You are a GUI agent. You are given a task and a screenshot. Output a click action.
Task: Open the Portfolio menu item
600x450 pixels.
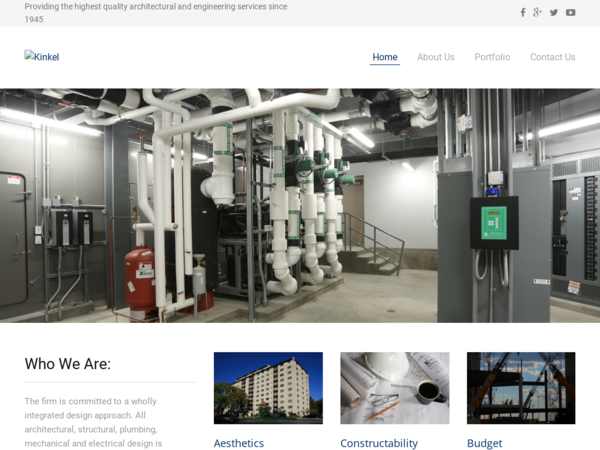point(492,57)
